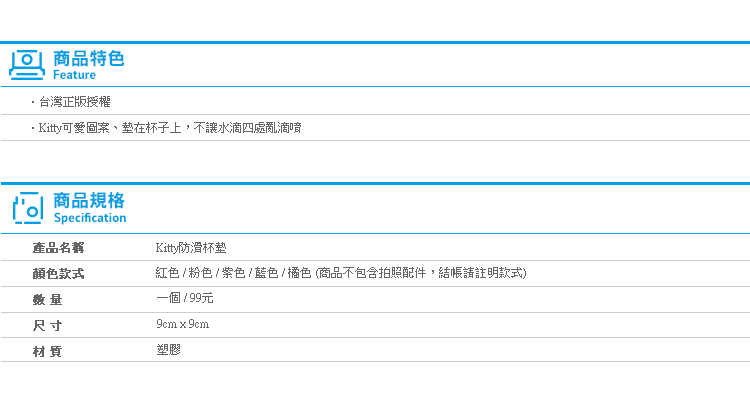Click the 材質 row label
This screenshot has height=407, width=750.
(x=47, y=351)
